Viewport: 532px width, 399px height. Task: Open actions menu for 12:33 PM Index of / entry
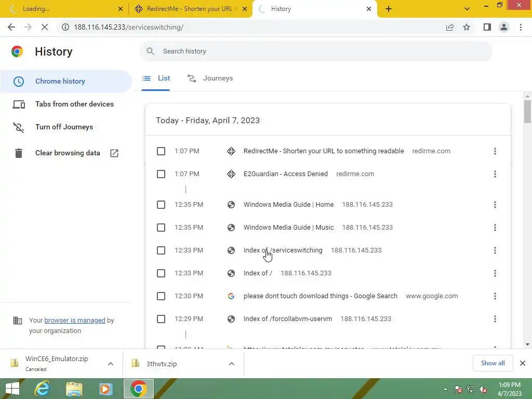[x=495, y=273]
